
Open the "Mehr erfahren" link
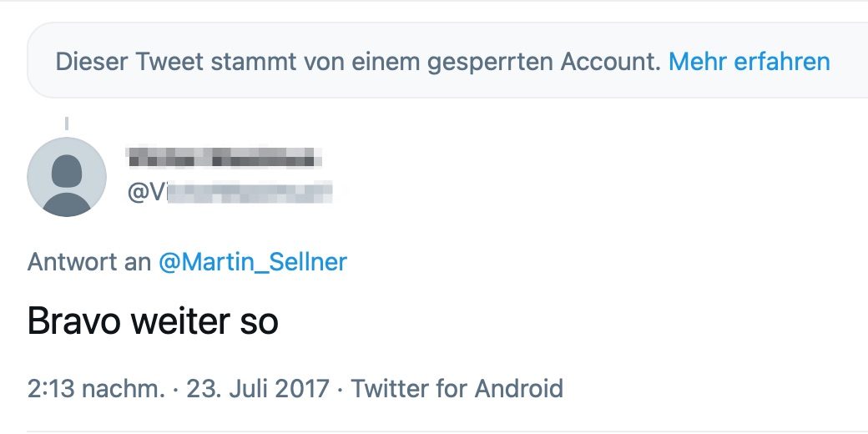click(749, 62)
